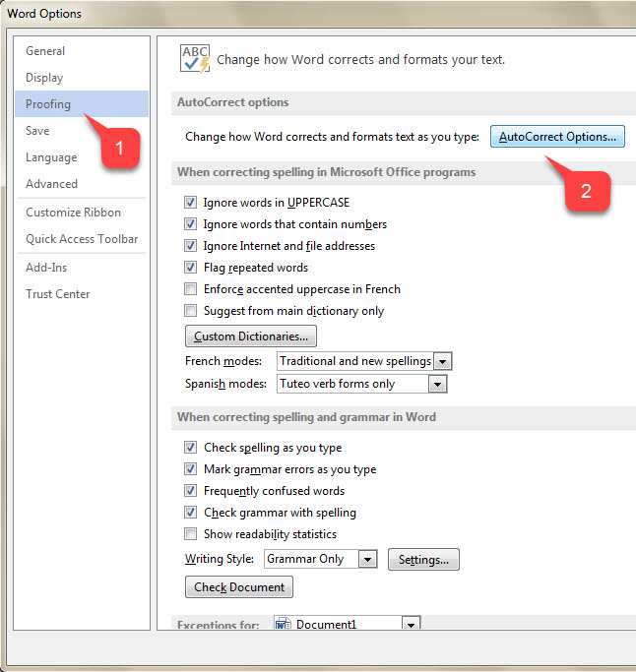Click the AutoCorrect Options button
This screenshot has width=636, height=672.
pos(557,137)
